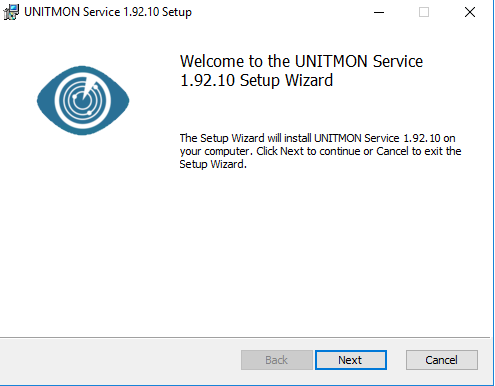This screenshot has width=495, height=386.
Task: Click the UNITMON eye radar logo
Action: pos(83,100)
